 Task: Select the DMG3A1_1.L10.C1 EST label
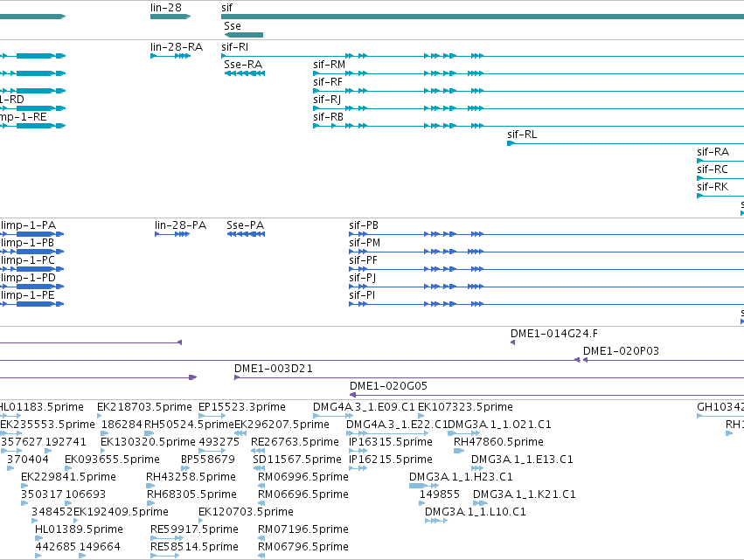[476, 513]
